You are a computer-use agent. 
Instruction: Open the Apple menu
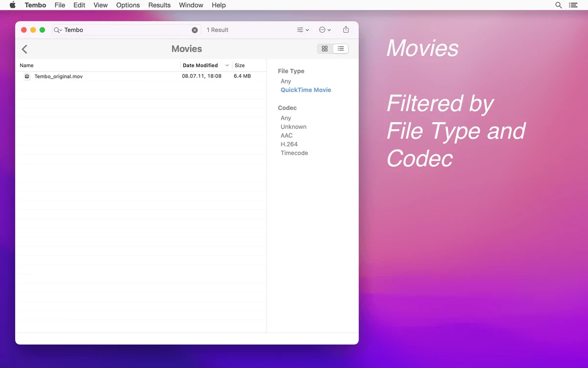pyautogui.click(x=13, y=5)
